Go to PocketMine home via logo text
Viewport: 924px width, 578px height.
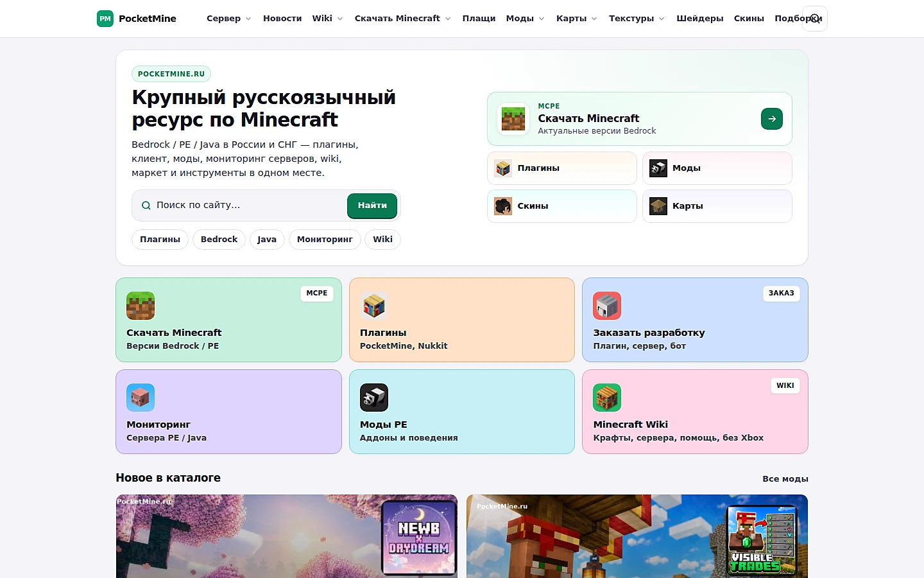(x=148, y=19)
